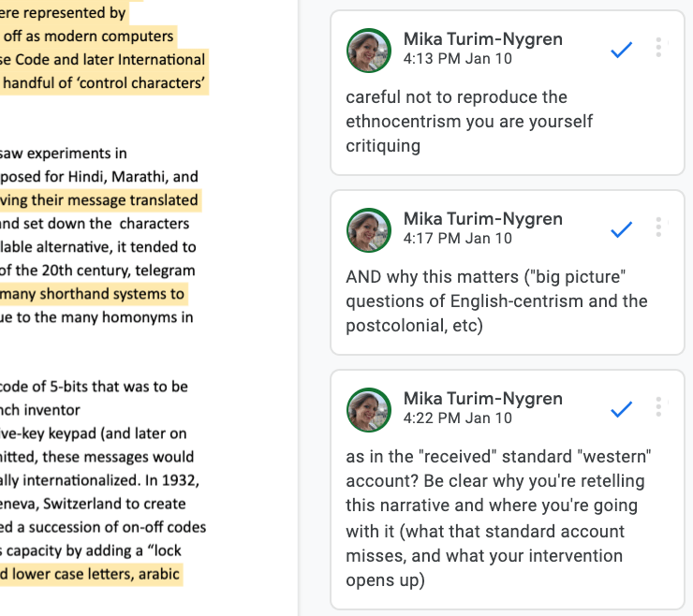Click the author name on the 4:13 PM comment
The image size is (693, 616).
482,38
